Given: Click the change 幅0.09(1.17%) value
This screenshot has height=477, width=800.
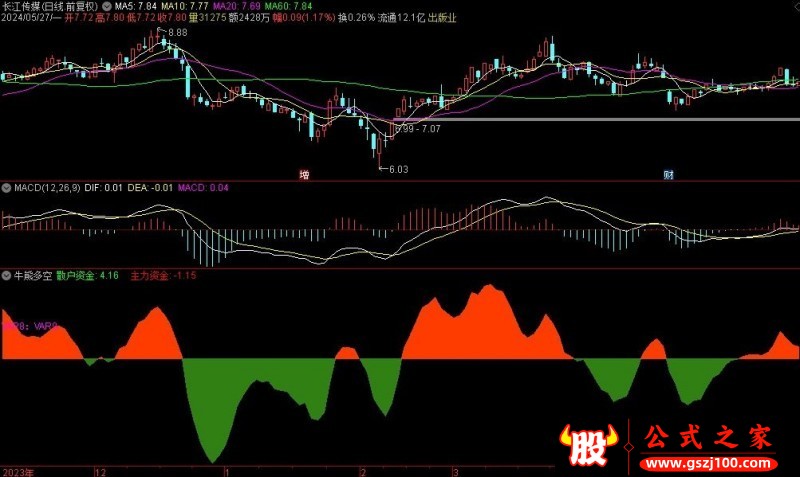Looking at the screenshot, I should click(x=304, y=18).
